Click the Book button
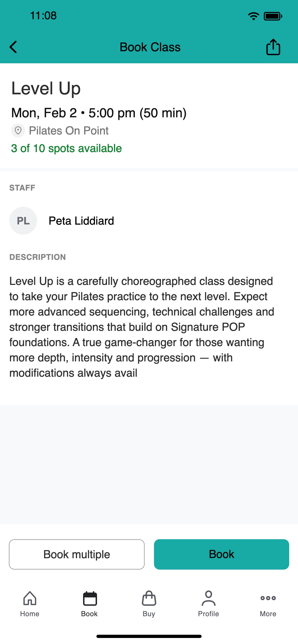Screen dimensions: 298x644 point(221,554)
